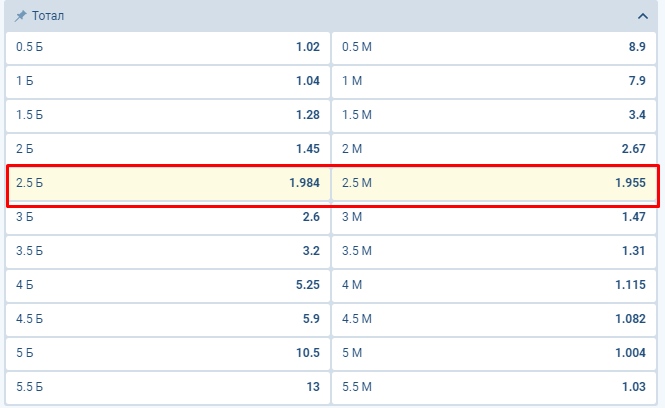665x408 pixels.
Task: Click 3 Б outcome at 2.6
Action: point(167,217)
